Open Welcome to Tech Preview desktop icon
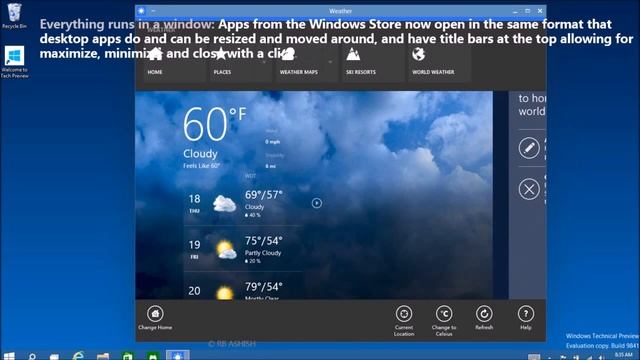640x360 pixels. (14, 62)
